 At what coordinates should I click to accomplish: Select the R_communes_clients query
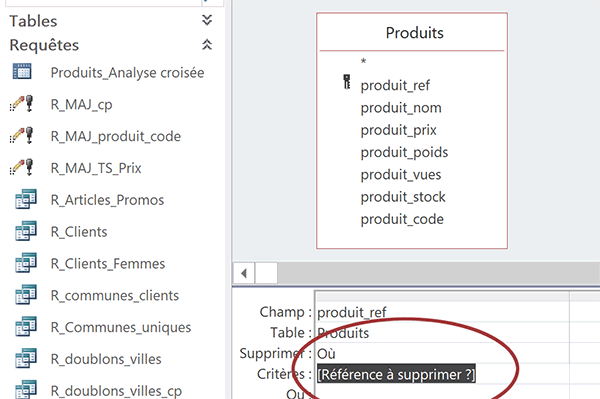(x=114, y=295)
